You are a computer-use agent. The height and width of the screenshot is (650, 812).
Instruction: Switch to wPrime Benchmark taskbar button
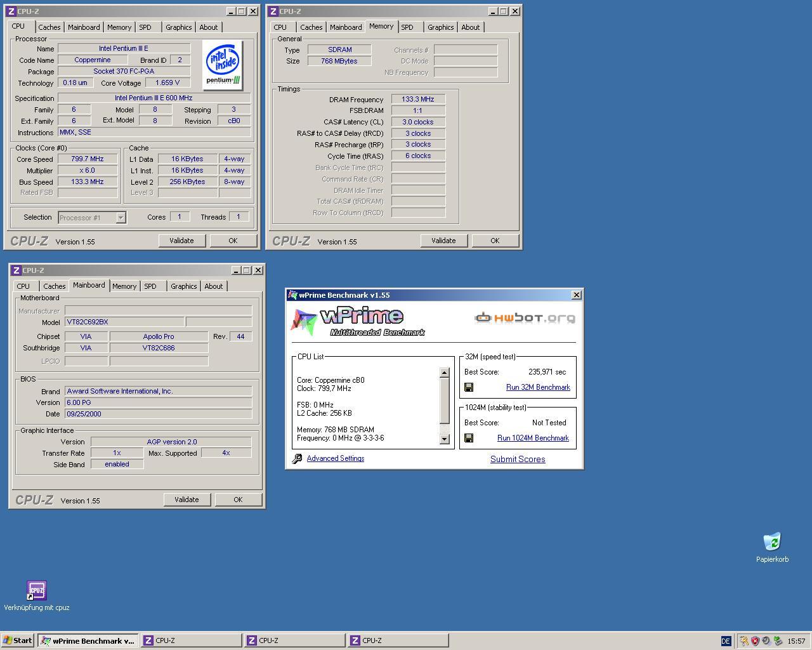pyautogui.click(x=88, y=640)
